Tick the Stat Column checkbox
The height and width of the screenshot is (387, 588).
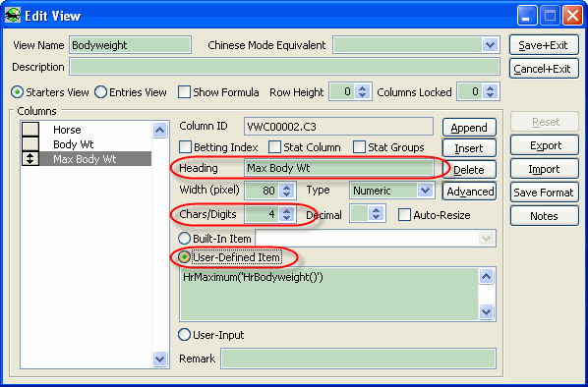pyautogui.click(x=275, y=147)
